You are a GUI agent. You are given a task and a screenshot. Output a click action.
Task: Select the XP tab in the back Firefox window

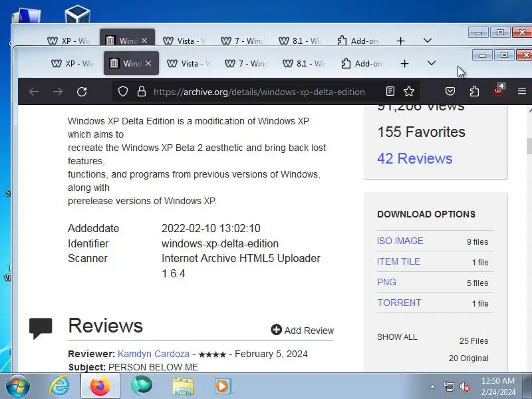[x=70, y=41]
